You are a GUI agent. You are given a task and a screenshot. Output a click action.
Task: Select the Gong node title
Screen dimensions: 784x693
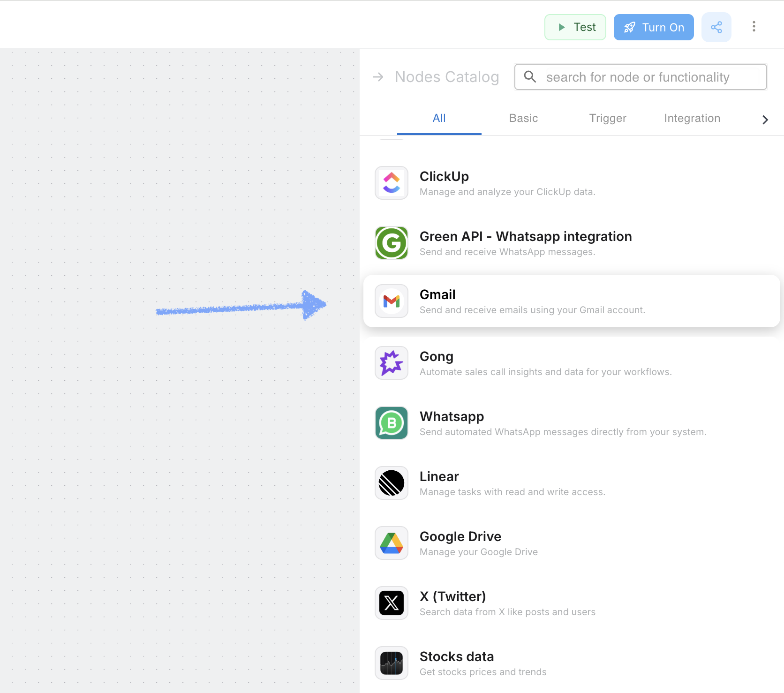[x=437, y=356]
